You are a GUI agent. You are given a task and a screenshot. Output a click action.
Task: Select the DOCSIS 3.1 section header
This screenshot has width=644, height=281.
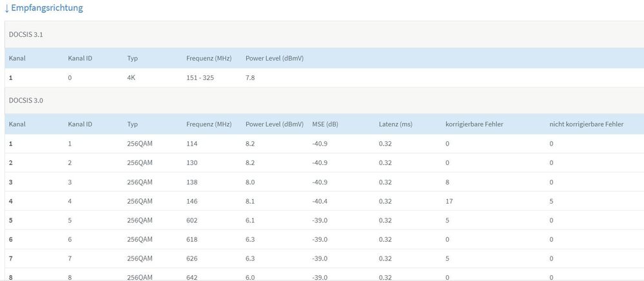pos(27,34)
